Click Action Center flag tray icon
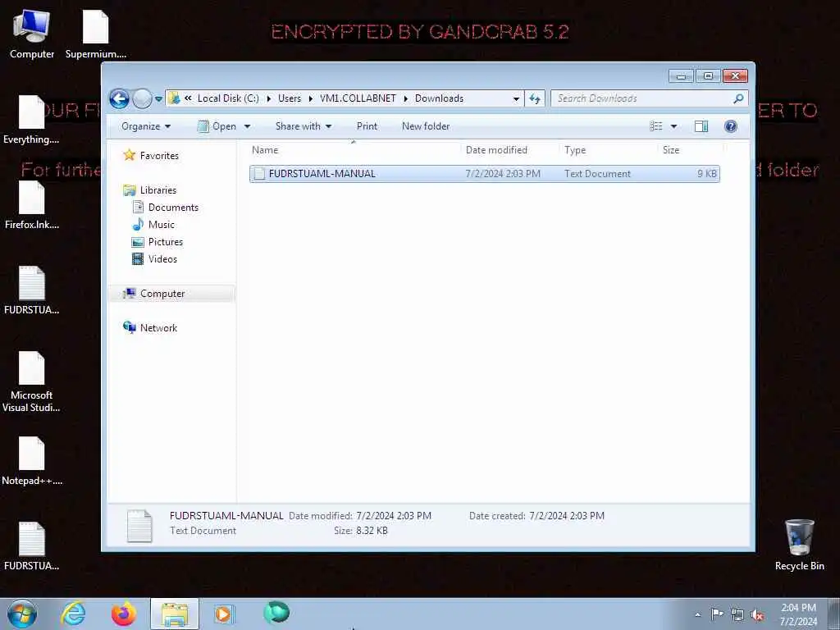The width and height of the screenshot is (840, 630). (717, 614)
